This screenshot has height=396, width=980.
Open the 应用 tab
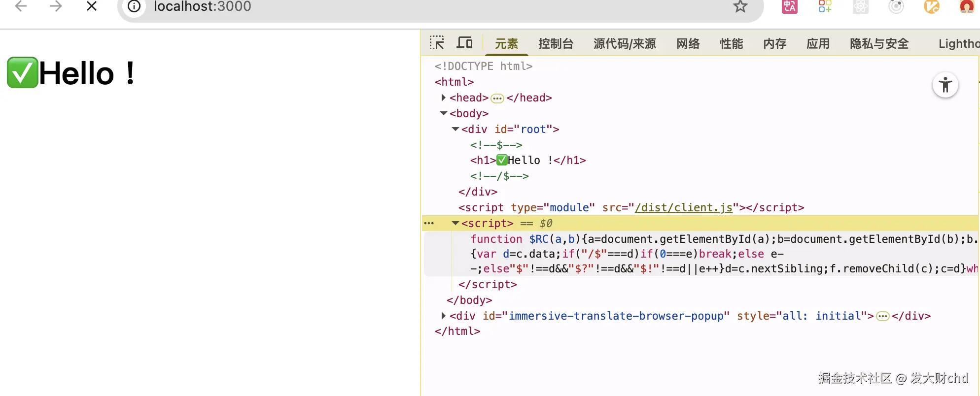coord(818,44)
